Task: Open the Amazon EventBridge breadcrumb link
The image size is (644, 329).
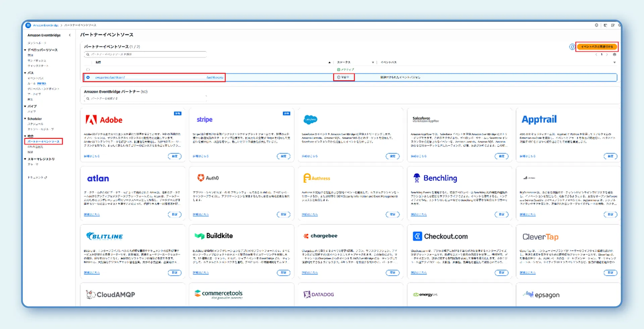Action: pos(46,25)
